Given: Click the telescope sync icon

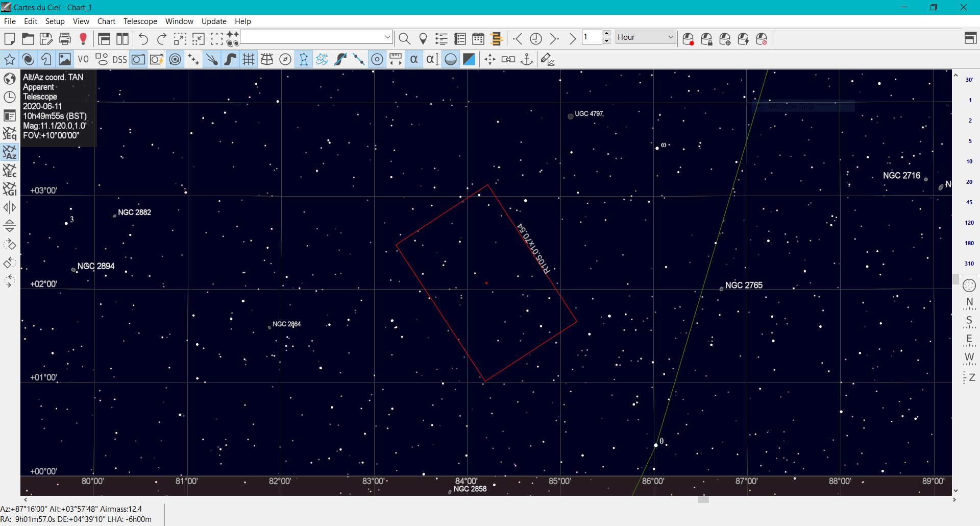Looking at the screenshot, I should point(725,39).
